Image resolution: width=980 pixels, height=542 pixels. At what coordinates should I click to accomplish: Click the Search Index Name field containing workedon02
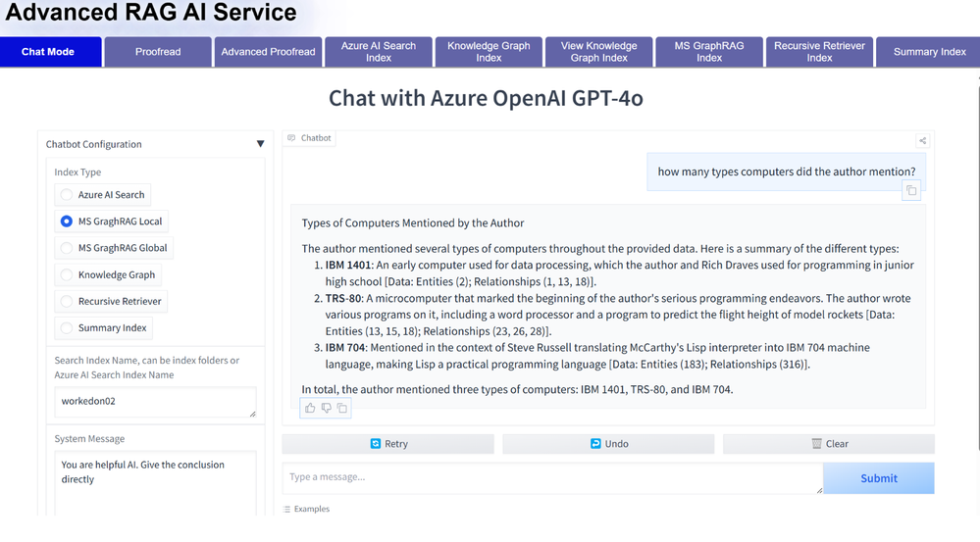[156, 402]
